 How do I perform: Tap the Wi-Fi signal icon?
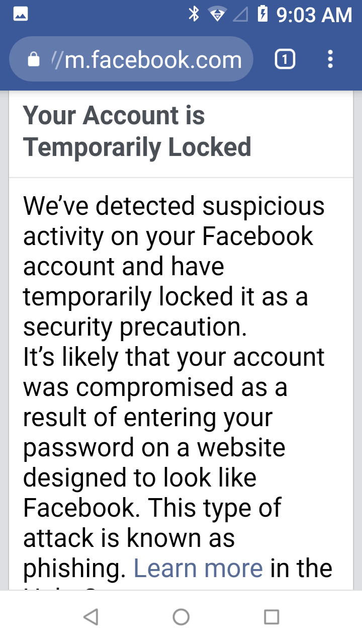pos(217,14)
